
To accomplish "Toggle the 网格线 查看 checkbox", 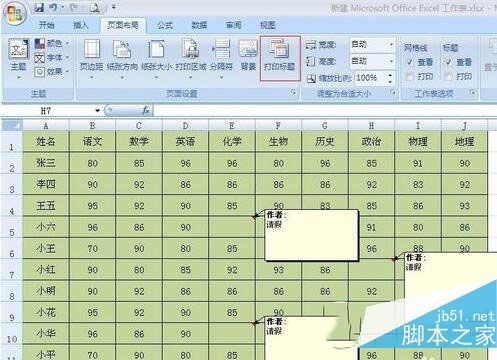I will coord(410,62).
